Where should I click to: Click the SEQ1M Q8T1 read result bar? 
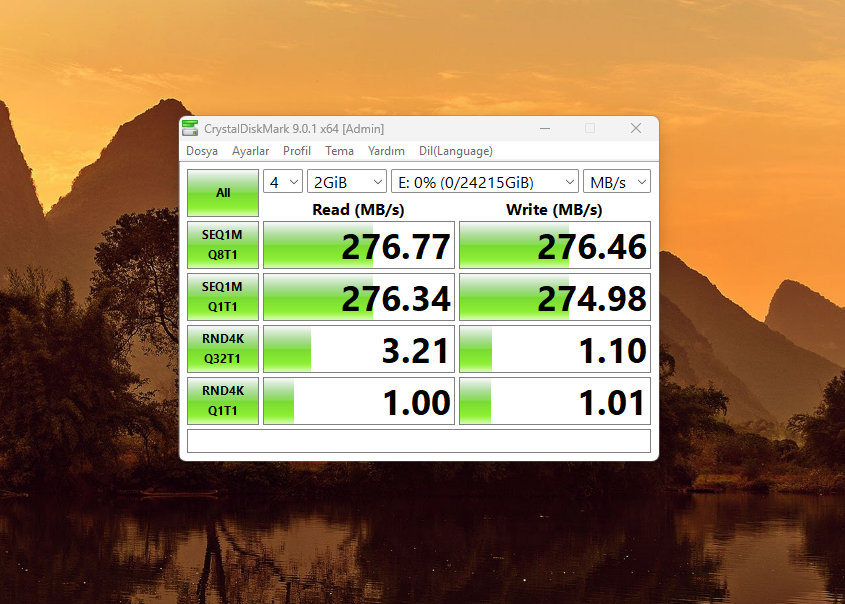coord(357,244)
